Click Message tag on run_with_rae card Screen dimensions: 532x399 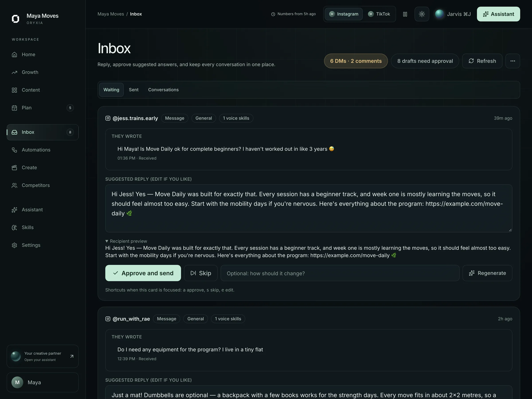click(x=166, y=319)
